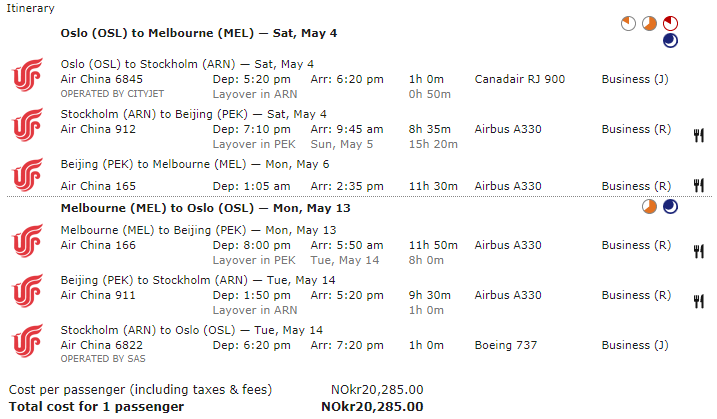This screenshot has height=419, width=717.
Task: Click the blue moon icon in Melbourne–Oslo header
Action: point(670,207)
